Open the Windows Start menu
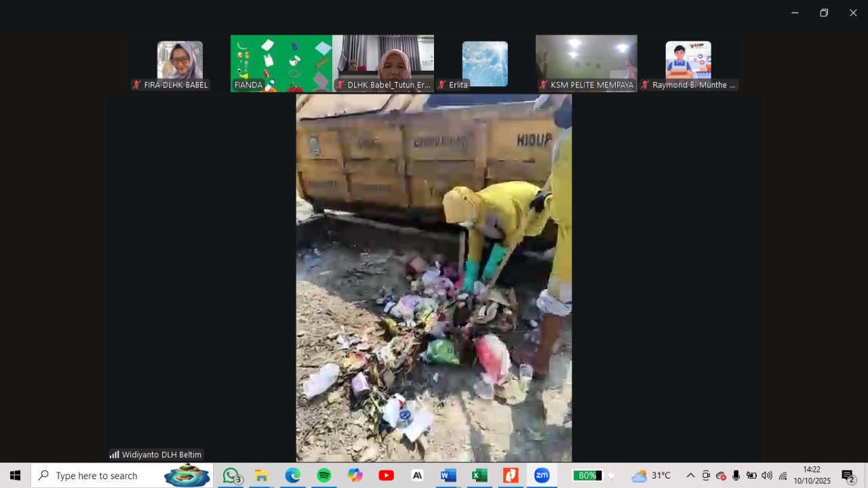 pos(15,476)
